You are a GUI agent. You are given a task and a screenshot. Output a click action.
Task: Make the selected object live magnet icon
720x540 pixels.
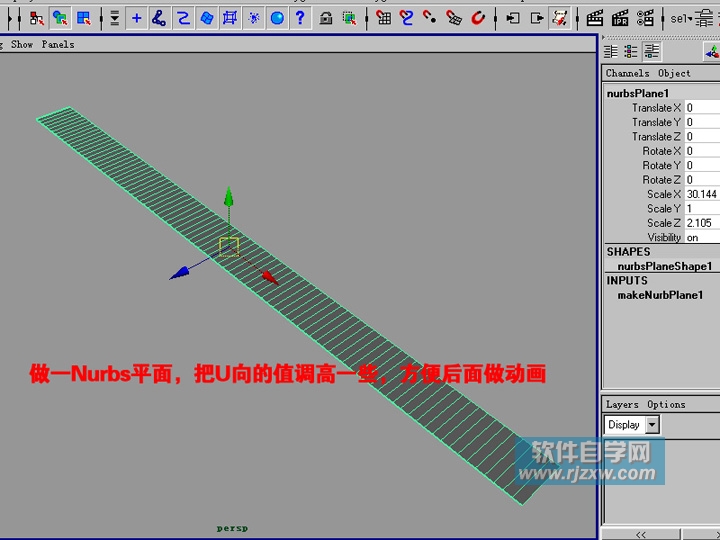pos(478,18)
